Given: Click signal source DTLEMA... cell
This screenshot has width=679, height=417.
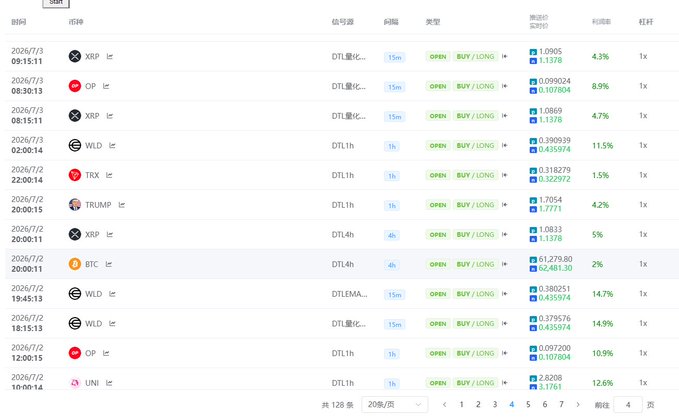Looking at the screenshot, I should (x=349, y=294).
